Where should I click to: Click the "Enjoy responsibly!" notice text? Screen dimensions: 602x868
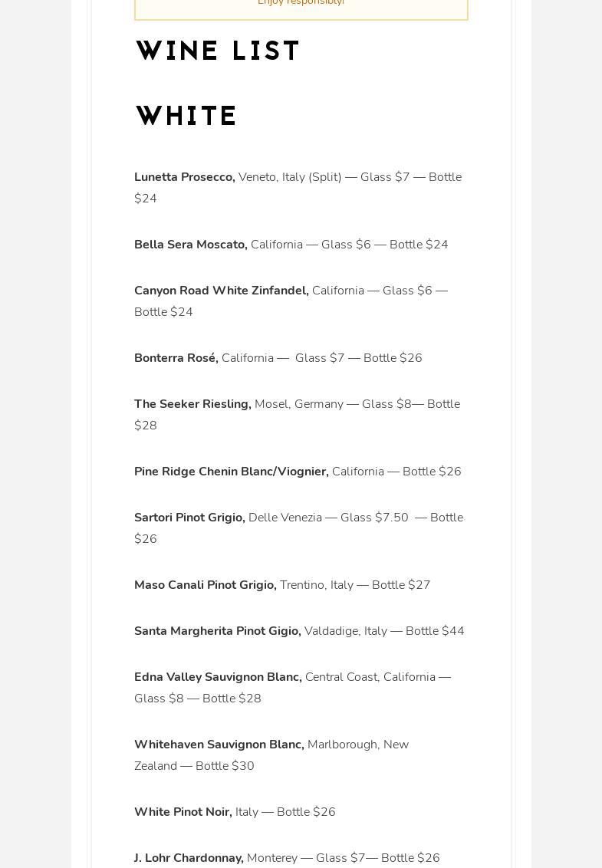pos(301,2)
